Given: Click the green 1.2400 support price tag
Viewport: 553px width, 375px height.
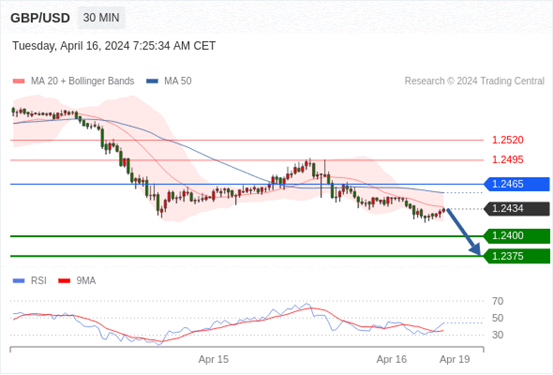Looking at the screenshot, I should click(x=517, y=236).
